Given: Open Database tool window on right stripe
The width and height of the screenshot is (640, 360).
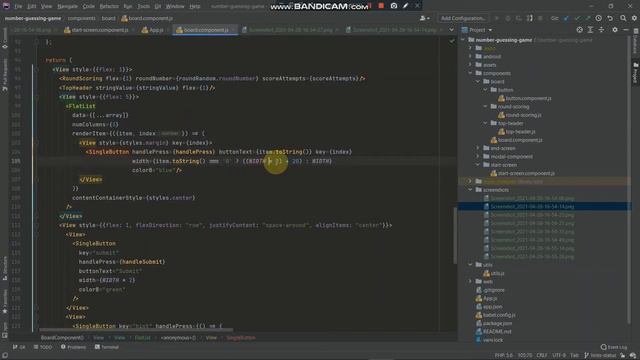Looking at the screenshot, I should point(636,42).
